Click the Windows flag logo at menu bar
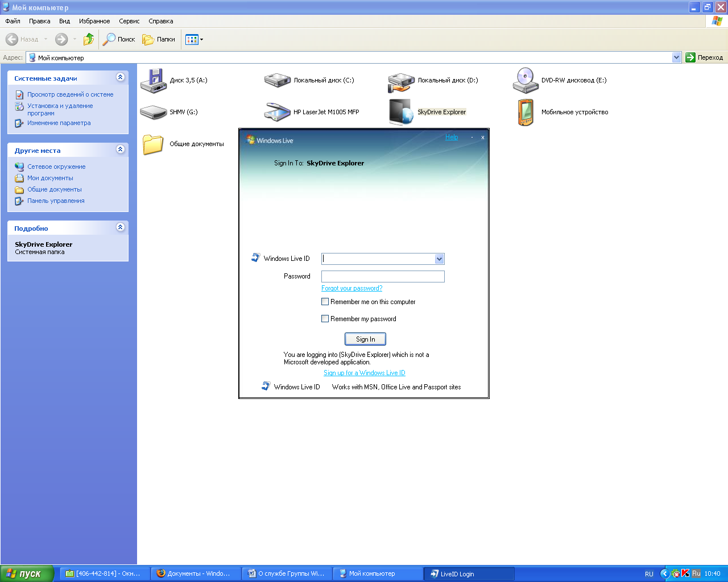Viewport: 728px width, 582px height. pyautogui.click(x=717, y=21)
